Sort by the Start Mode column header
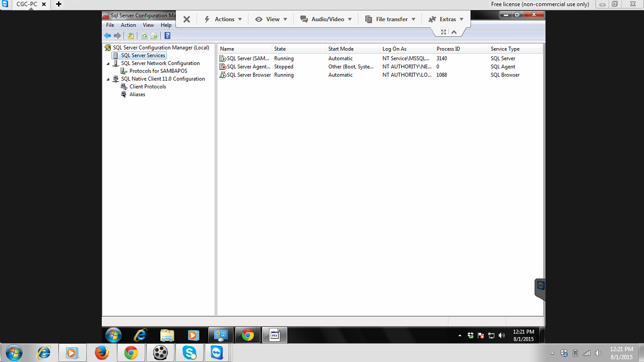Screen dimensions: 644x362 point(353,49)
